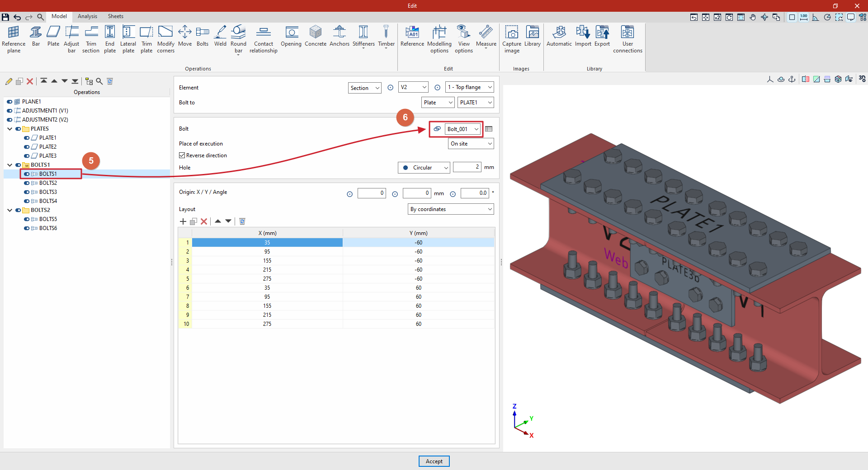This screenshot has width=868, height=470.
Task: Click the Capture image icon
Action: pos(512,39)
